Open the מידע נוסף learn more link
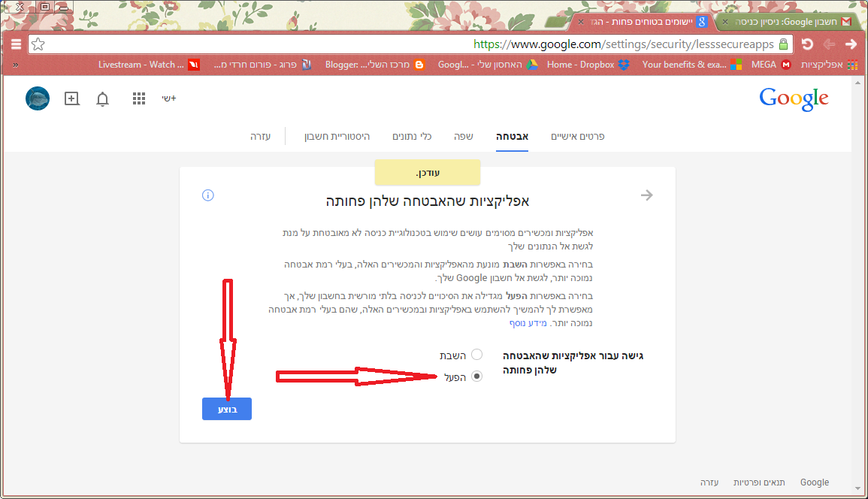 coord(528,323)
